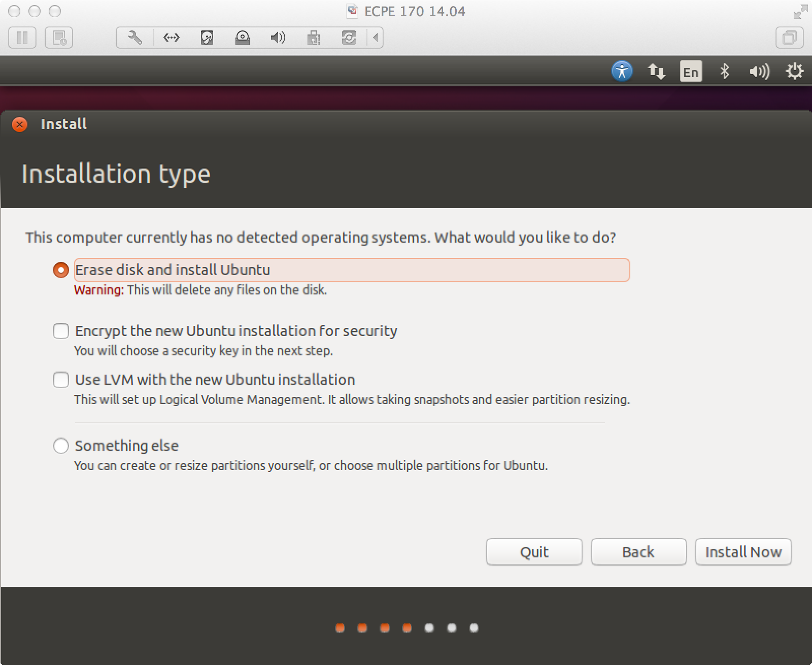
Task: Open the session gear menu
Action: click(793, 72)
